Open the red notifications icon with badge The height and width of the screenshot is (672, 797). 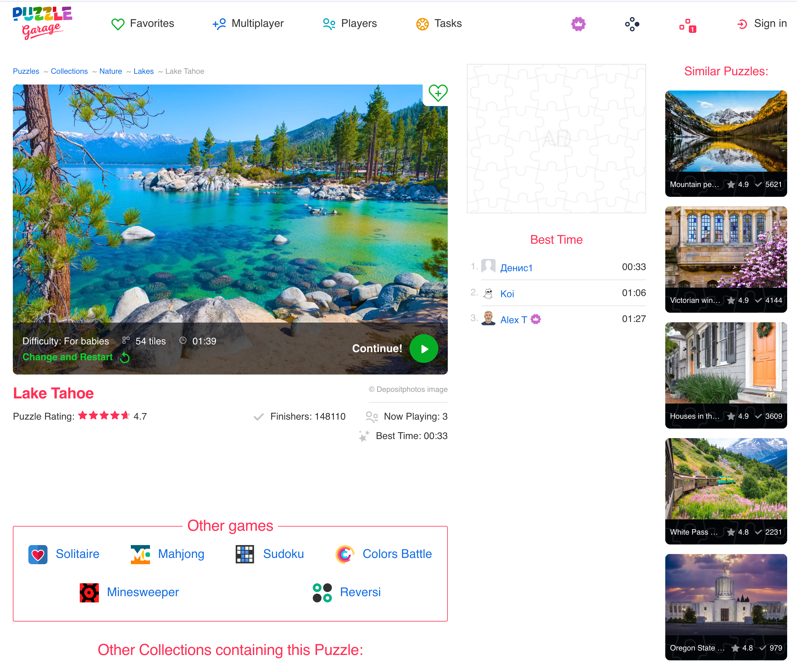[688, 25]
